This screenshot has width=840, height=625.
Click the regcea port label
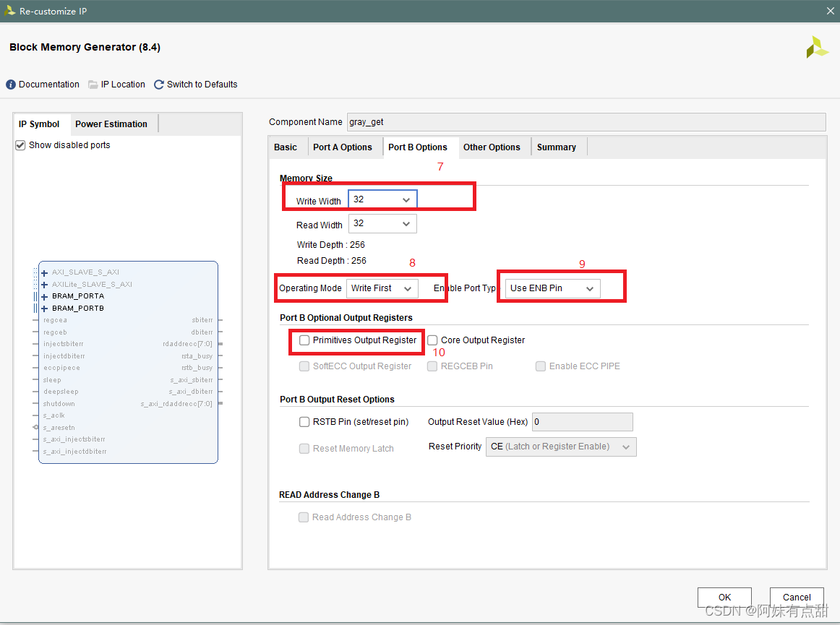coord(55,320)
